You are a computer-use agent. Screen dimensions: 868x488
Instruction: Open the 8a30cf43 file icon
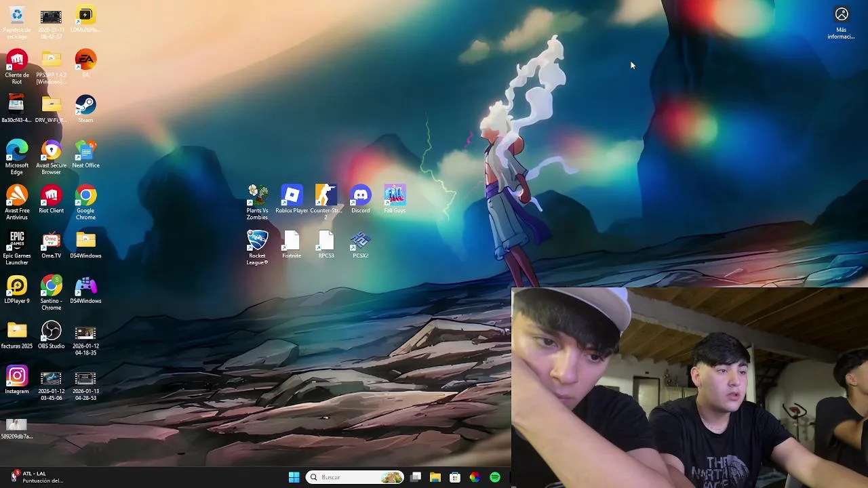click(x=16, y=109)
